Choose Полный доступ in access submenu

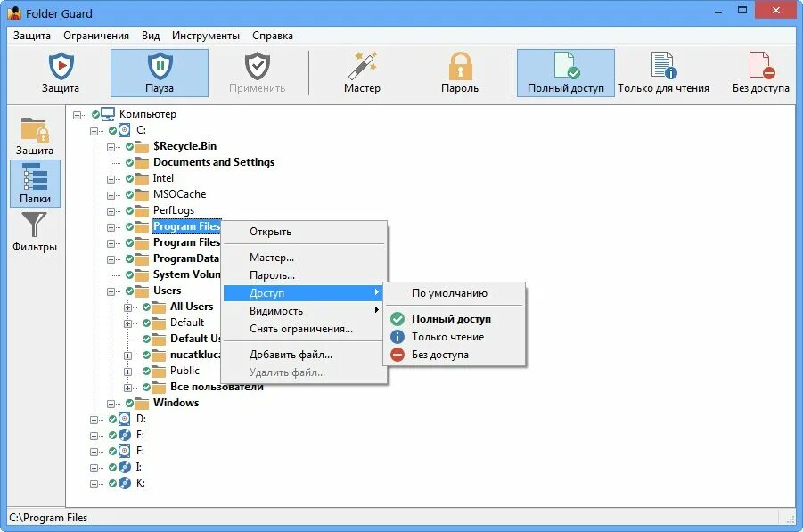pos(455,319)
